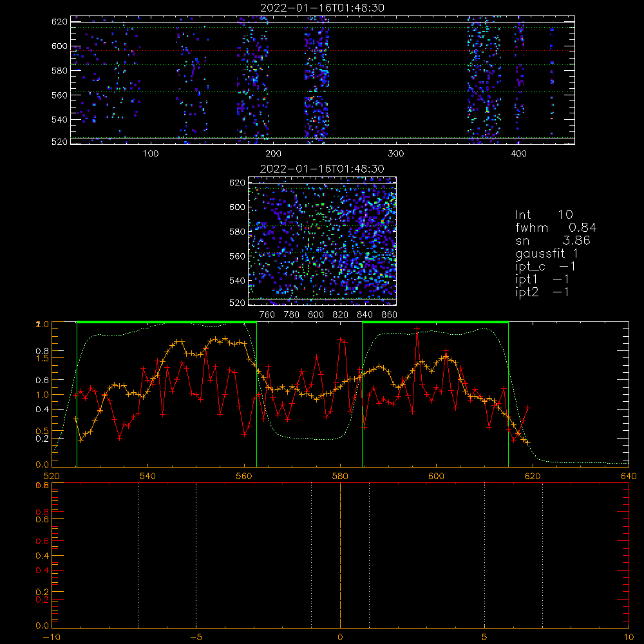
Task: Click x-axis label 820 on middle image
Action: (x=341, y=315)
